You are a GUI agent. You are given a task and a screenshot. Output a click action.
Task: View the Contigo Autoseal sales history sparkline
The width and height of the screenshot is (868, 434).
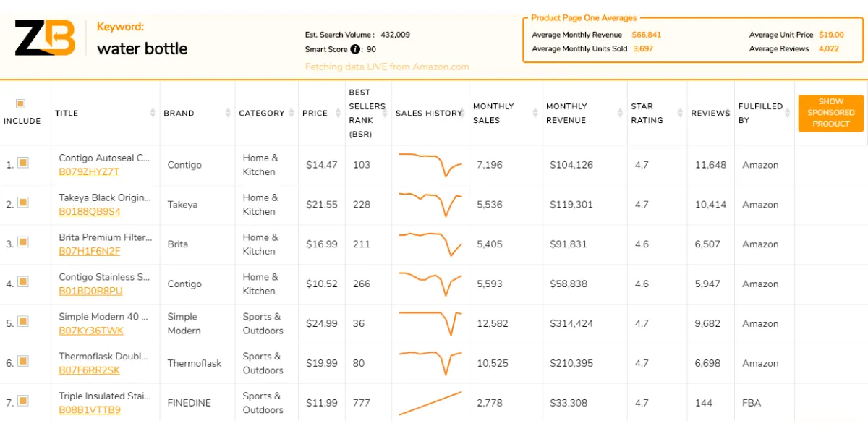430,165
